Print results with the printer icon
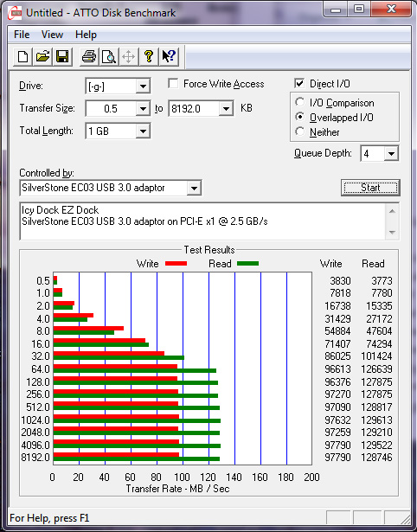The width and height of the screenshot is (417, 532). (89, 56)
